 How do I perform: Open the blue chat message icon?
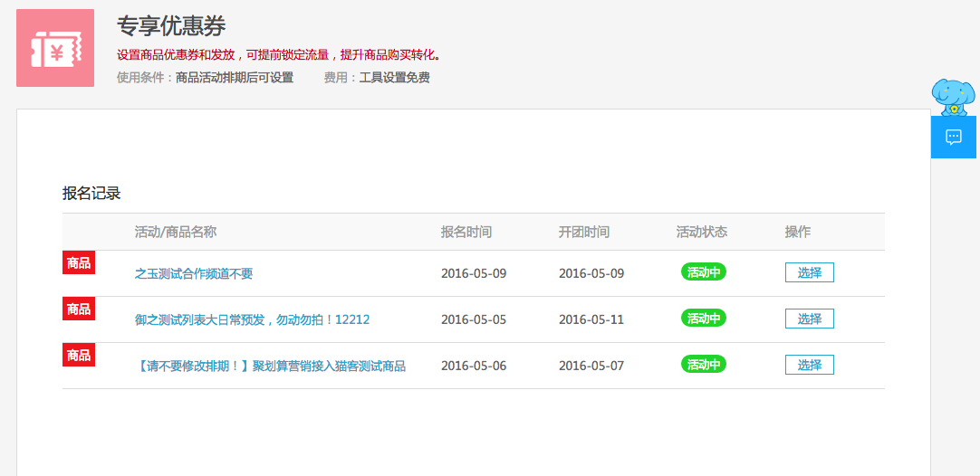pos(953,137)
